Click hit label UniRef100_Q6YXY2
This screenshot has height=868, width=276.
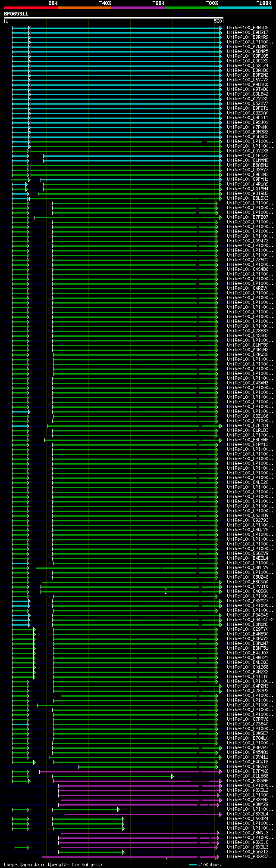248,80
